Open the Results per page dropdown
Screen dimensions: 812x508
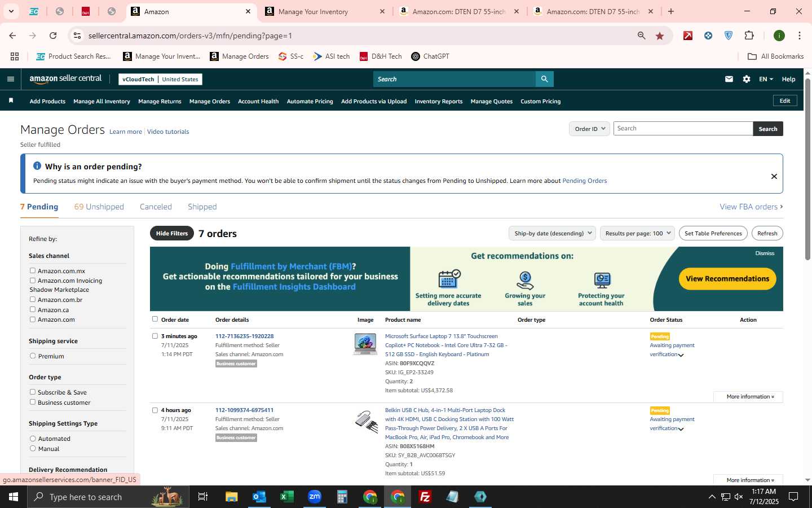tap(638, 233)
